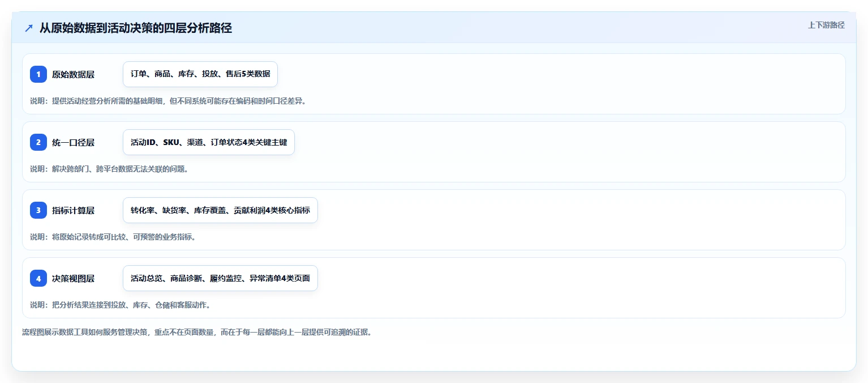Click the 活动ID、SKU、渠道、订单状态4类关键主键 chip
The image size is (868, 383).
(x=209, y=142)
